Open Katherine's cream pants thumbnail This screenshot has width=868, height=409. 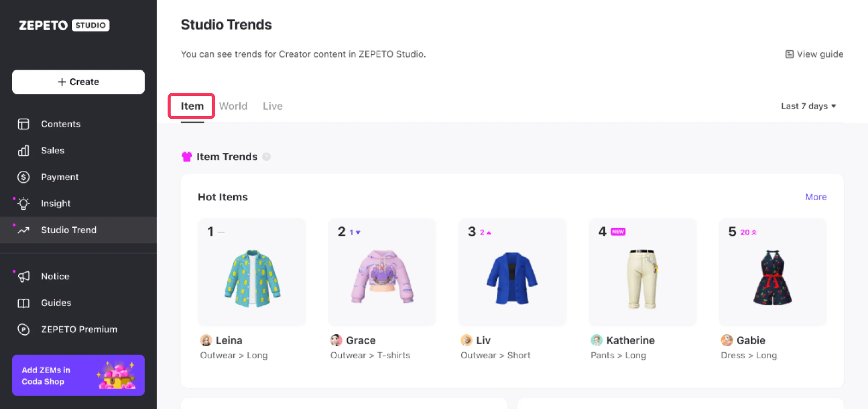[643, 272]
